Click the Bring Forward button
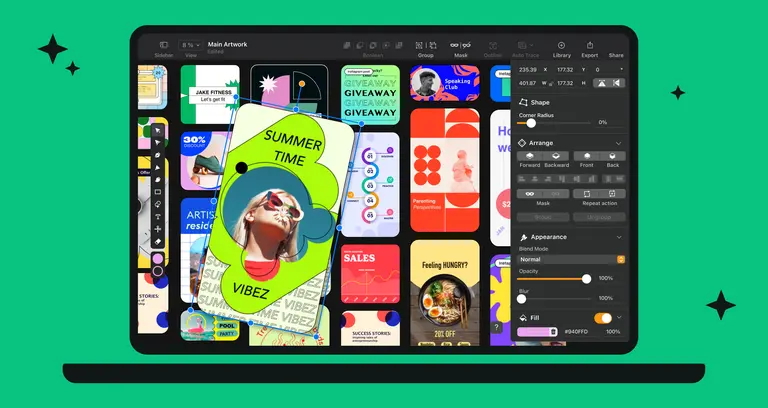Image resolution: width=768 pixels, height=408 pixels. coord(529,156)
